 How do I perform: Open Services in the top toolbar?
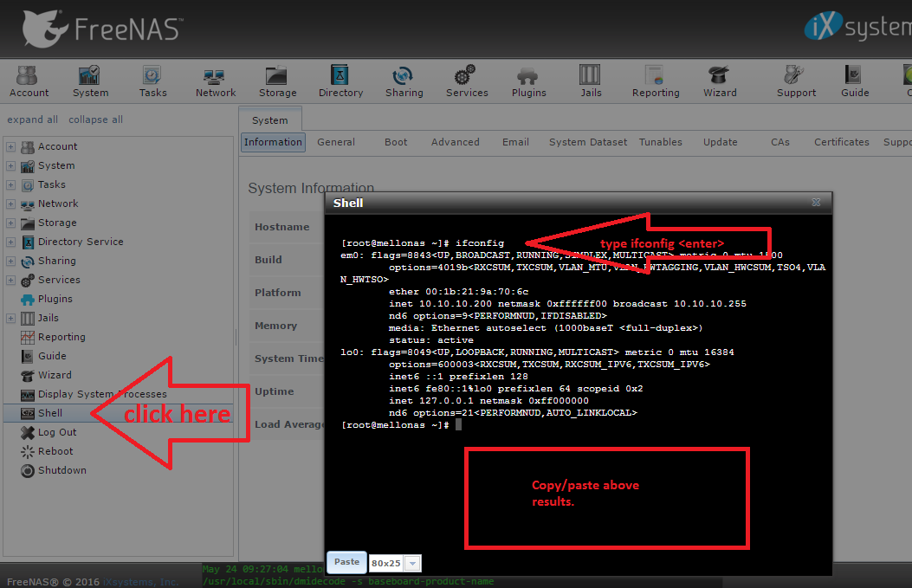[467, 81]
